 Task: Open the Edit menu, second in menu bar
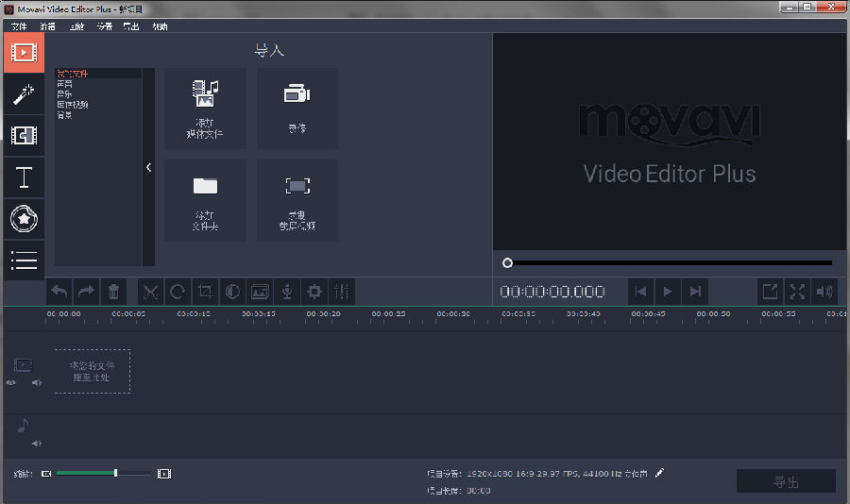coord(48,26)
